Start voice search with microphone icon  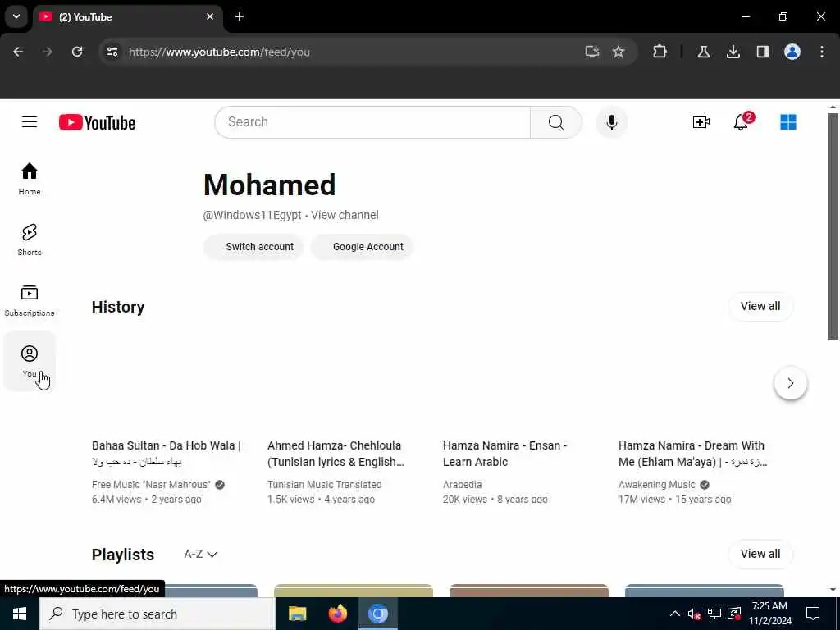point(611,122)
